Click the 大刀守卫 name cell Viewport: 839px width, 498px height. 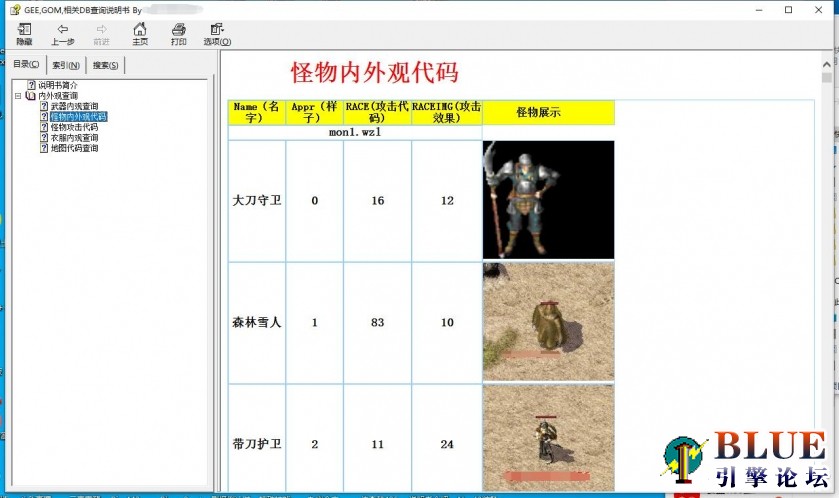pyautogui.click(x=257, y=201)
